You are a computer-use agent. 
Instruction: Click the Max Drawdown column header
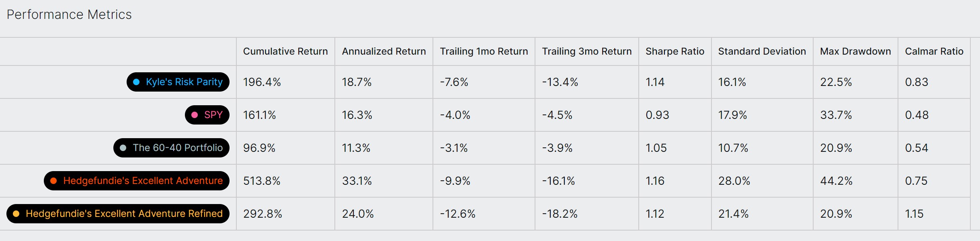855,51
